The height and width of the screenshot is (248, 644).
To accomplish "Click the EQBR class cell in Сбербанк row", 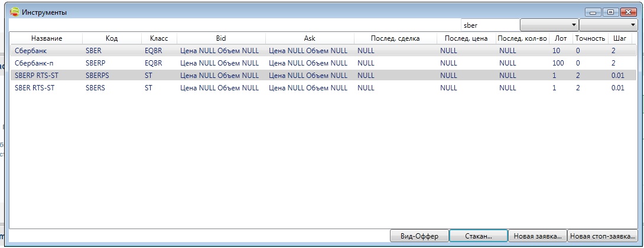I will tap(153, 51).
